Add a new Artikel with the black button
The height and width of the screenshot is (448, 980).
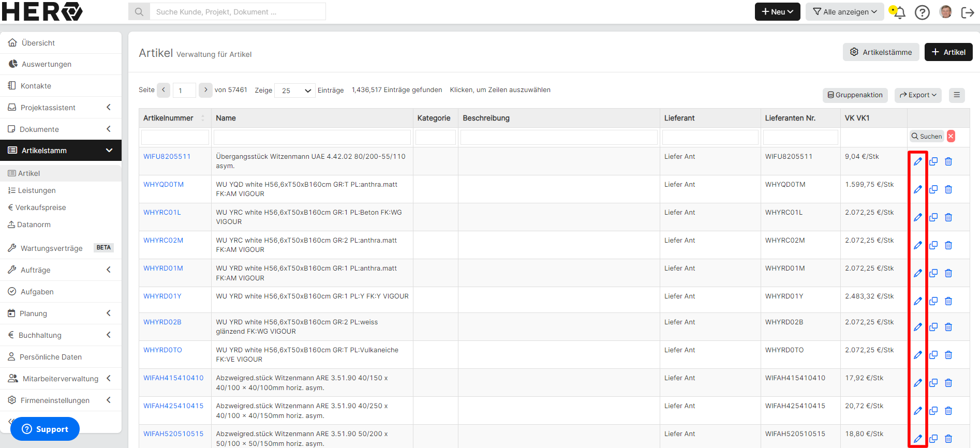(x=948, y=52)
